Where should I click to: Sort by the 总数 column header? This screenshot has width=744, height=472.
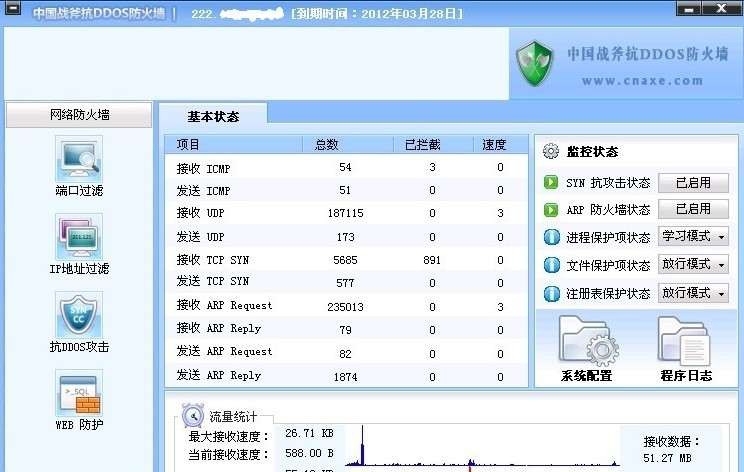pos(348,144)
